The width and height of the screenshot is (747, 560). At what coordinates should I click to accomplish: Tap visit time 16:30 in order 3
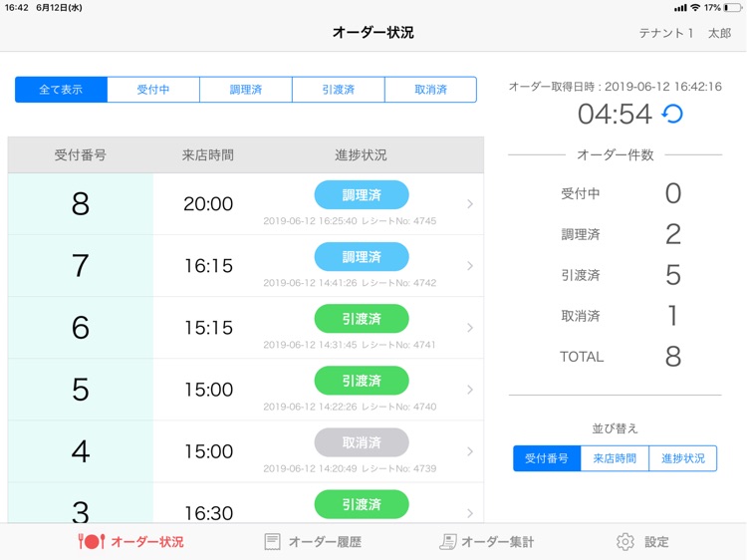(x=208, y=513)
